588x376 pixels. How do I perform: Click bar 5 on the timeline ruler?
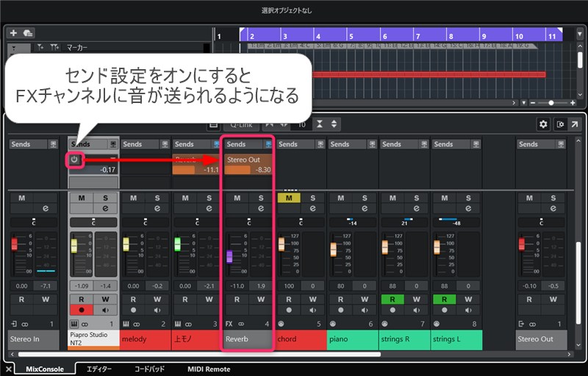point(351,36)
